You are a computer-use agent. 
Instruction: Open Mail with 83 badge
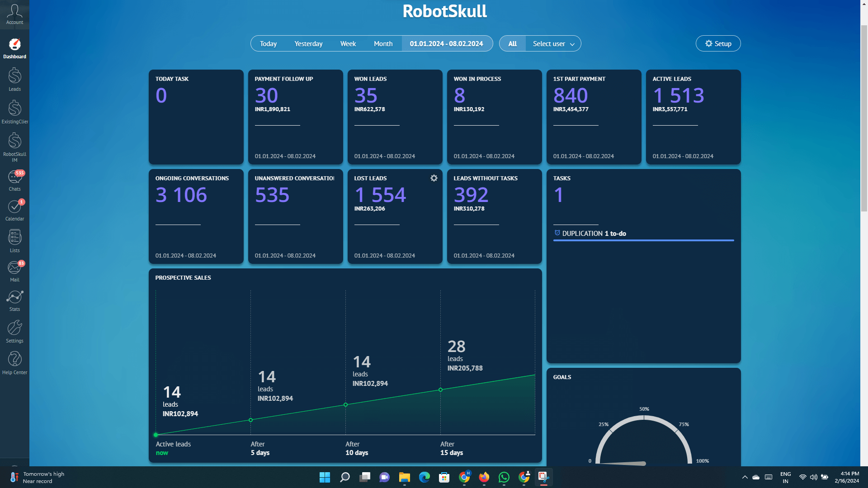(x=14, y=271)
